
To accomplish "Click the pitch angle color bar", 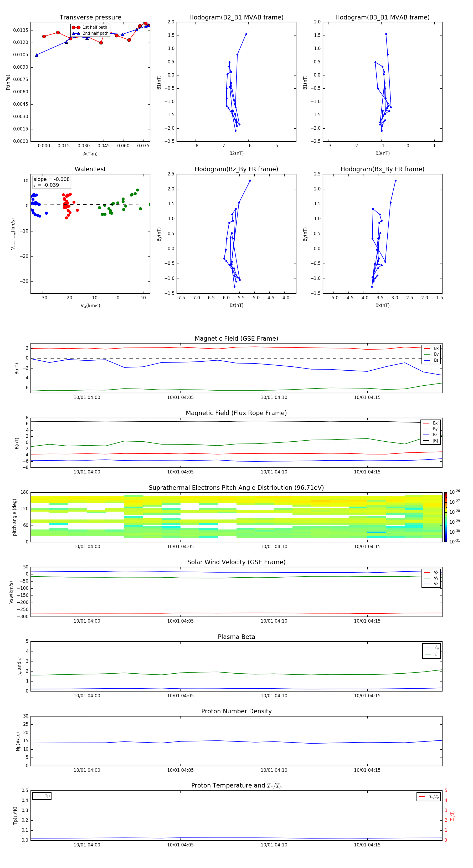I will click(x=446, y=517).
